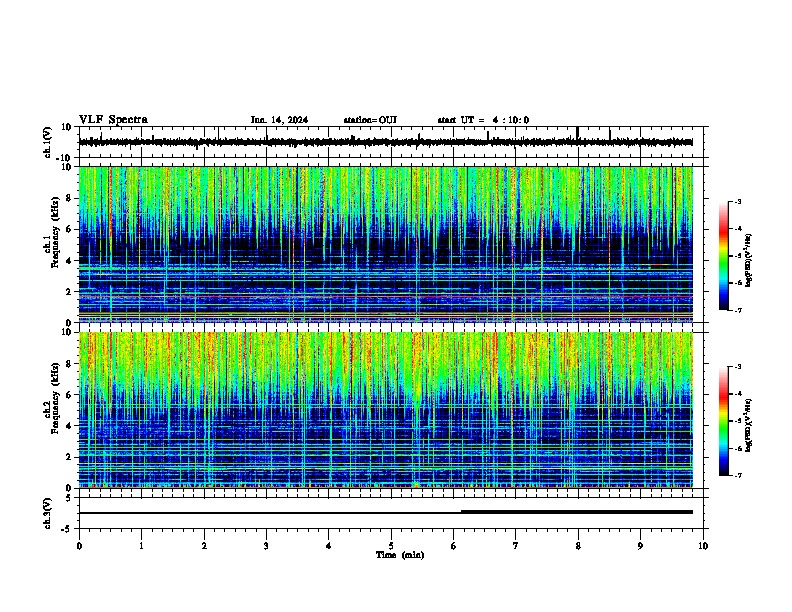Click the ch.2 colorbar log(PSD) label

tap(748, 425)
